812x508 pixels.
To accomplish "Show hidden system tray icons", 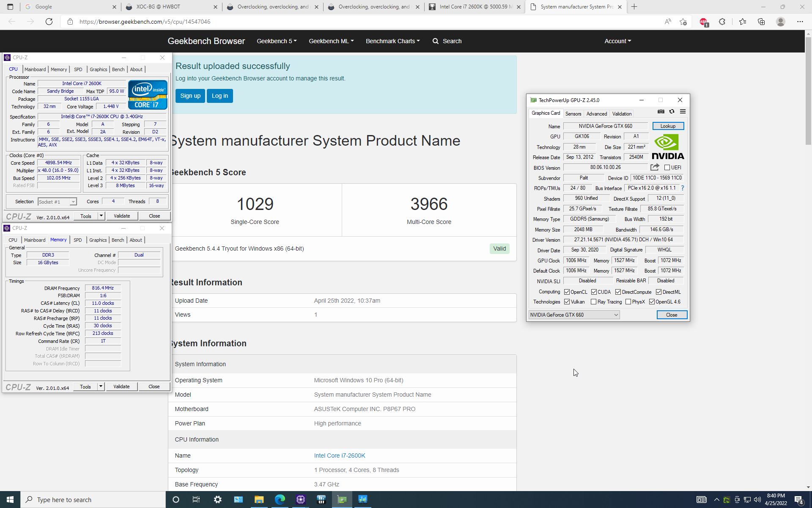I will coord(716,500).
